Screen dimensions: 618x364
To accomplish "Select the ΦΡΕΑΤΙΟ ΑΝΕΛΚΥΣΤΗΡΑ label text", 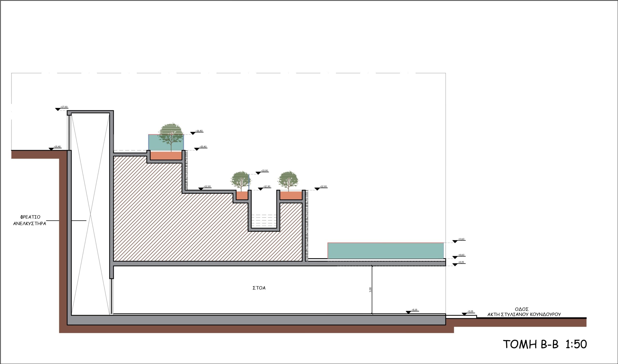I will 30,220.
